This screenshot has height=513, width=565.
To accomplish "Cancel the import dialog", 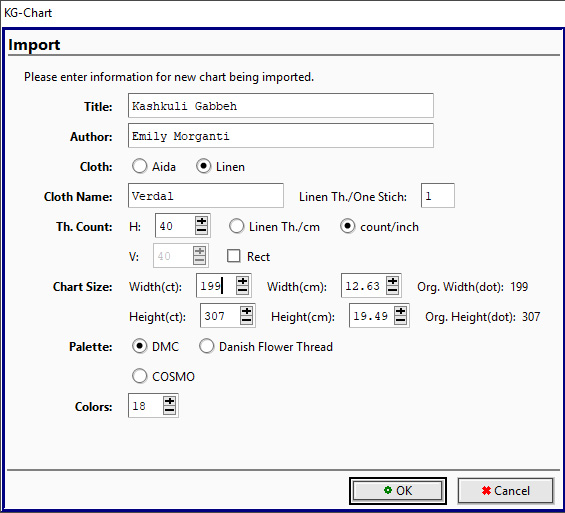I will click(506, 491).
